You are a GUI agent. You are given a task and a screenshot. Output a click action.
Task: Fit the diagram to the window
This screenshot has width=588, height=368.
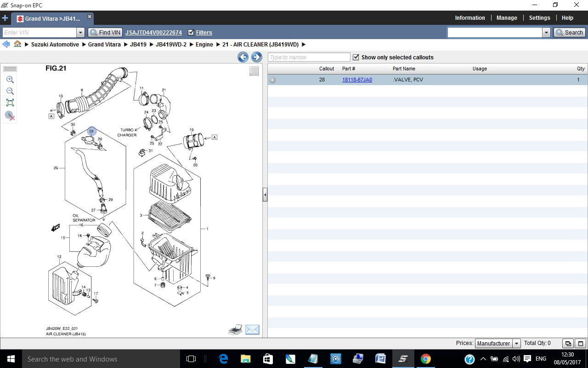(x=10, y=103)
